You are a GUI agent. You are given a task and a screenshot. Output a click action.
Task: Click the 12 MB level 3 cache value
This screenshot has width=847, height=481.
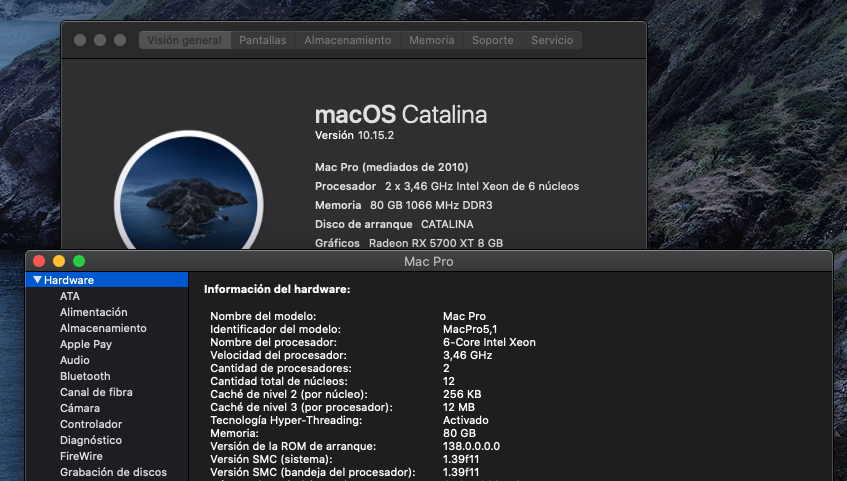(x=459, y=407)
